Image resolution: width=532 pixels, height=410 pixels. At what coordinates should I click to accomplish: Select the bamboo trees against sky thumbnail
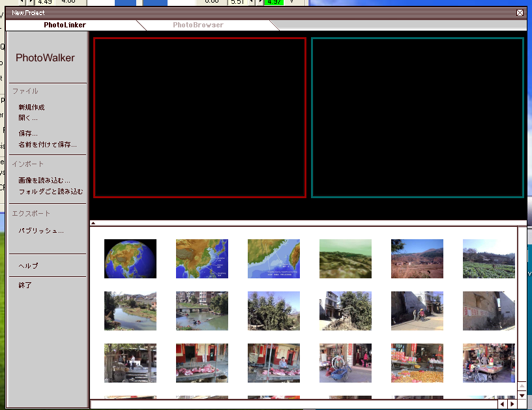click(274, 311)
